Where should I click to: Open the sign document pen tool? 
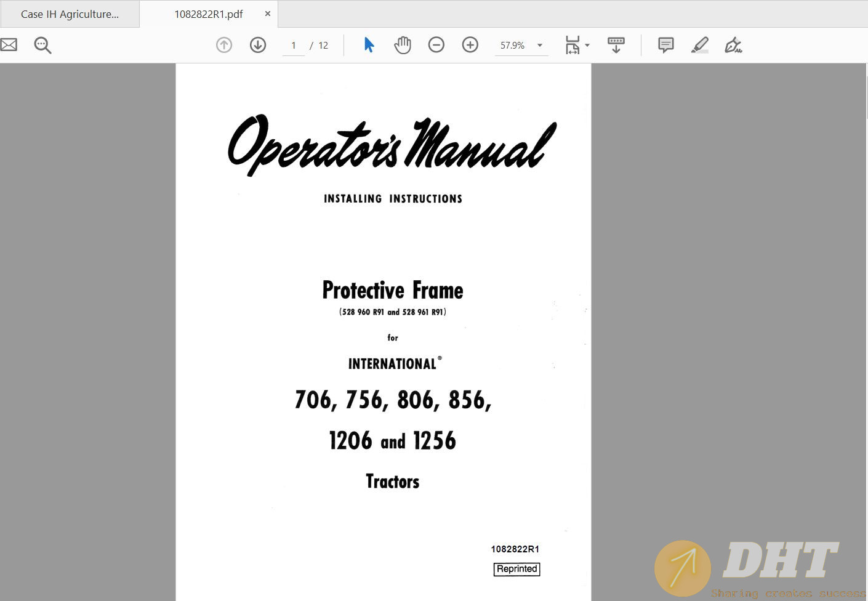pos(733,45)
